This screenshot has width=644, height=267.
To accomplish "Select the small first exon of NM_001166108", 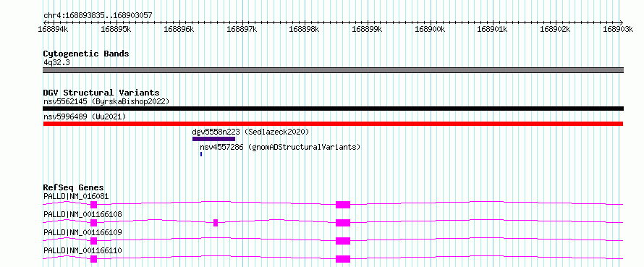I will click(93, 223).
